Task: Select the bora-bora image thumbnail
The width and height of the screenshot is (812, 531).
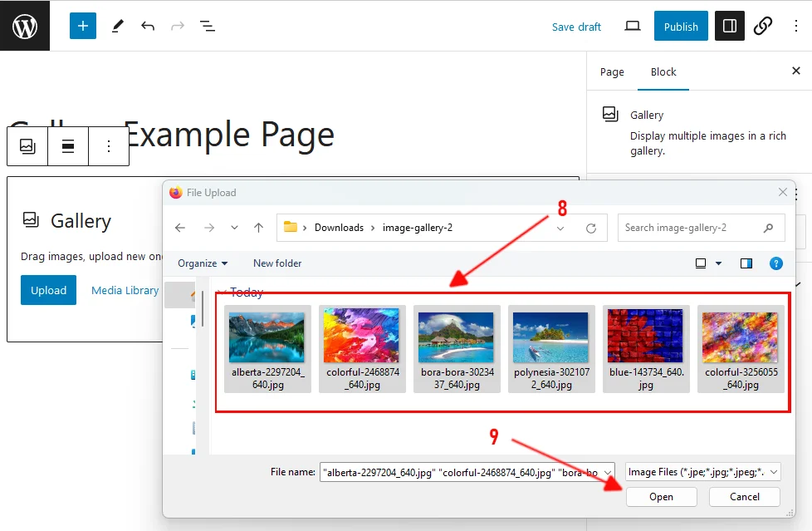Action: pyautogui.click(x=457, y=337)
